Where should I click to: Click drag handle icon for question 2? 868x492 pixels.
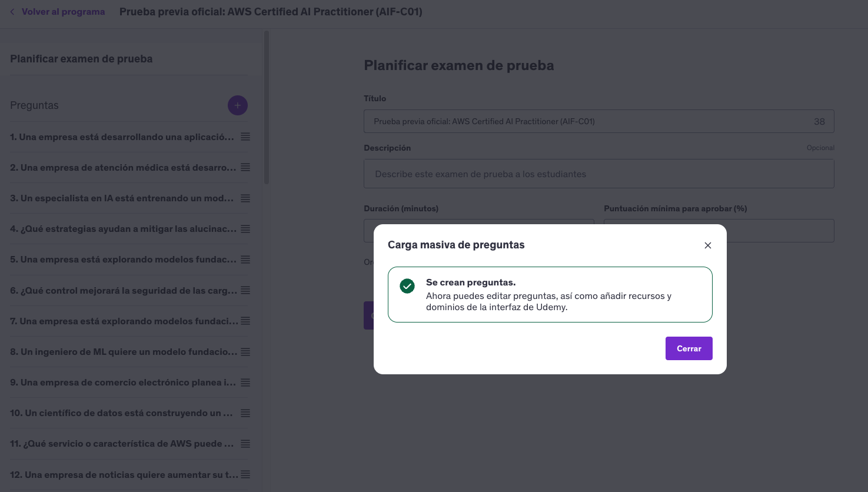[245, 167]
